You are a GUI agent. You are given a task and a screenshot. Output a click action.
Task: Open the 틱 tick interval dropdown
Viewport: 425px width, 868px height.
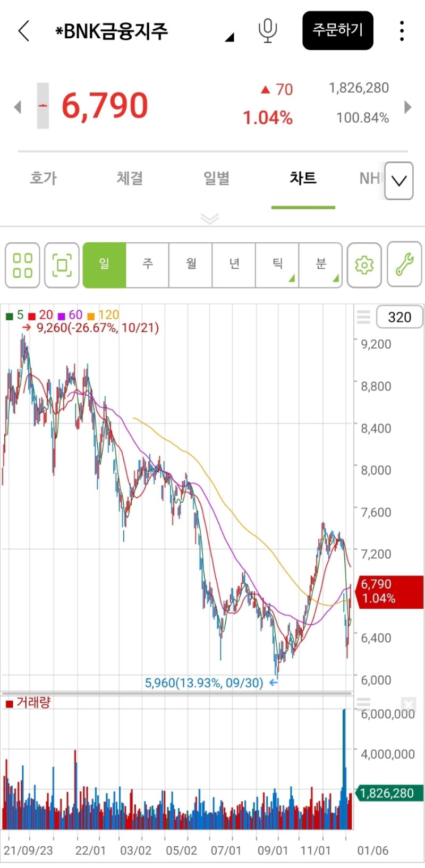(x=277, y=265)
